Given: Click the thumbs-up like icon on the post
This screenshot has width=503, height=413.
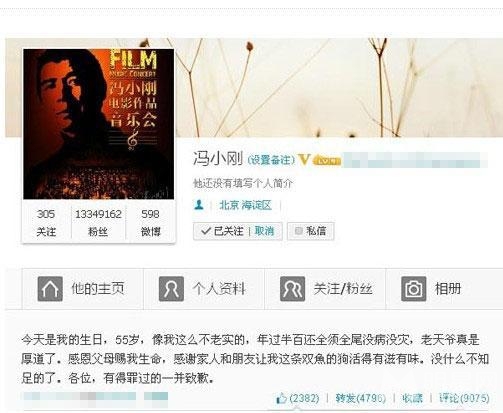Looking at the screenshot, I should coord(281,398).
